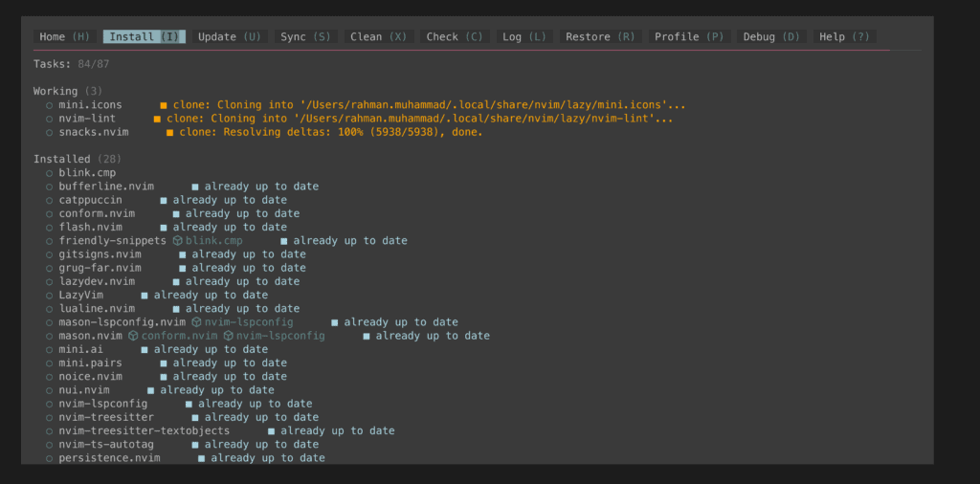Switch to the Update (U) tab
980x484 pixels.
[230, 37]
